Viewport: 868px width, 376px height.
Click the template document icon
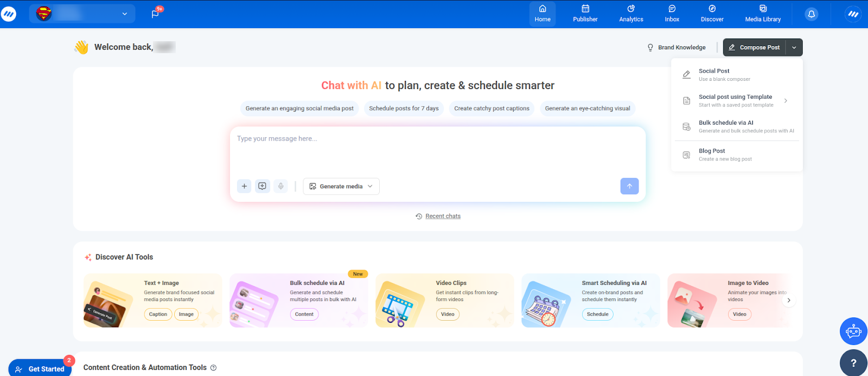686,101
